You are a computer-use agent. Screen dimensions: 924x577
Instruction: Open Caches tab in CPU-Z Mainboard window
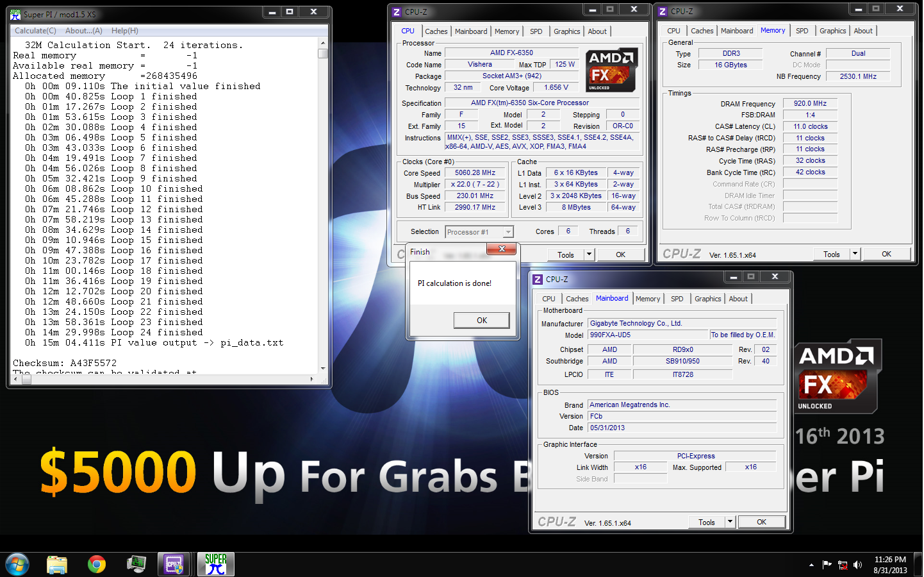(577, 299)
